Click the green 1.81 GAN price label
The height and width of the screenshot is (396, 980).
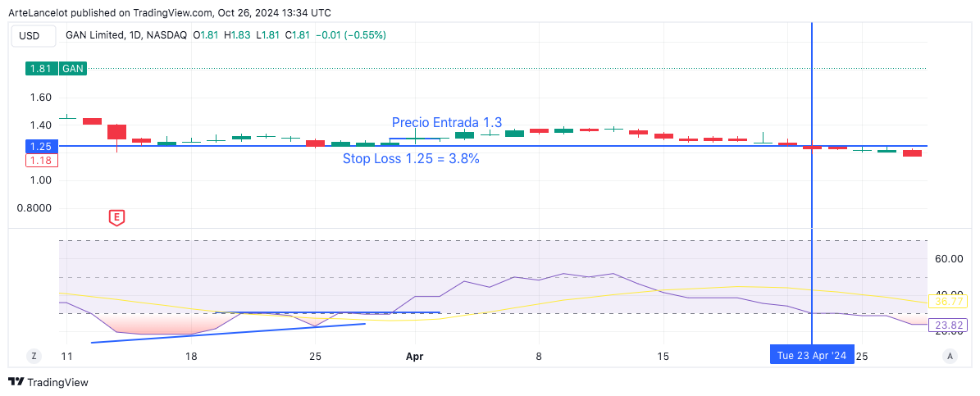tap(56, 69)
